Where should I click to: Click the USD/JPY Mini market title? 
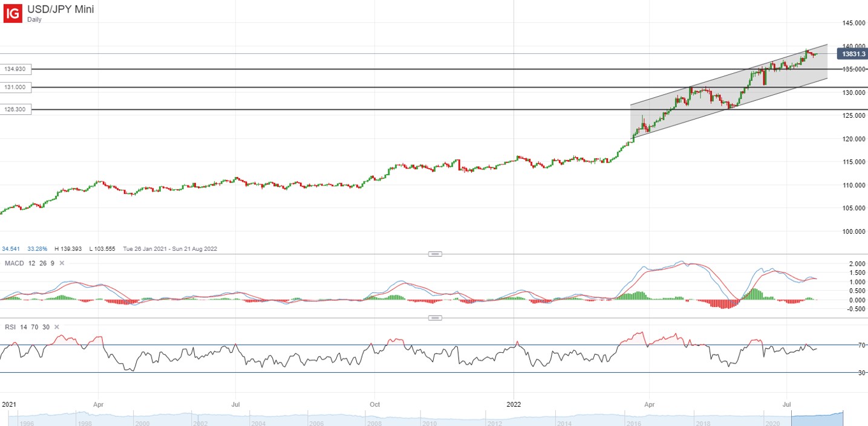click(x=60, y=9)
